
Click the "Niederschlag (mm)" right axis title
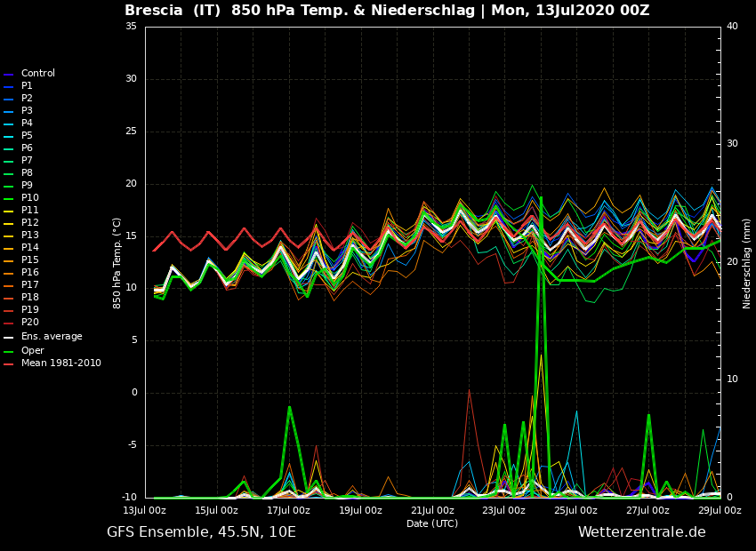coord(746,263)
